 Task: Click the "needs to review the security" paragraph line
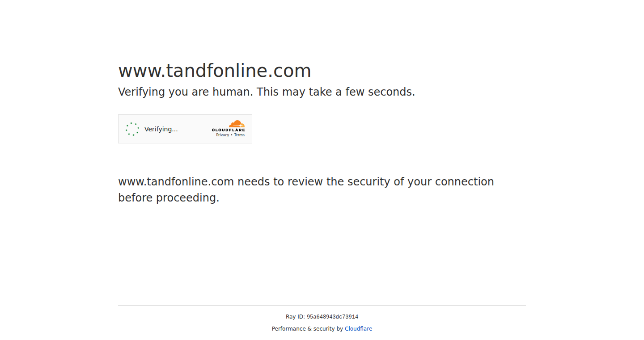(306, 182)
